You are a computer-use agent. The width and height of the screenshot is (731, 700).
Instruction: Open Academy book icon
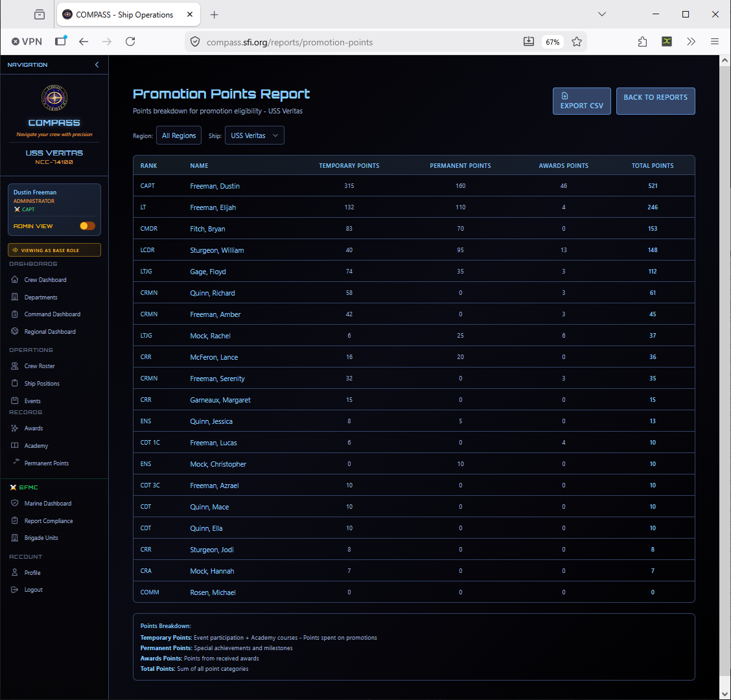(x=15, y=445)
